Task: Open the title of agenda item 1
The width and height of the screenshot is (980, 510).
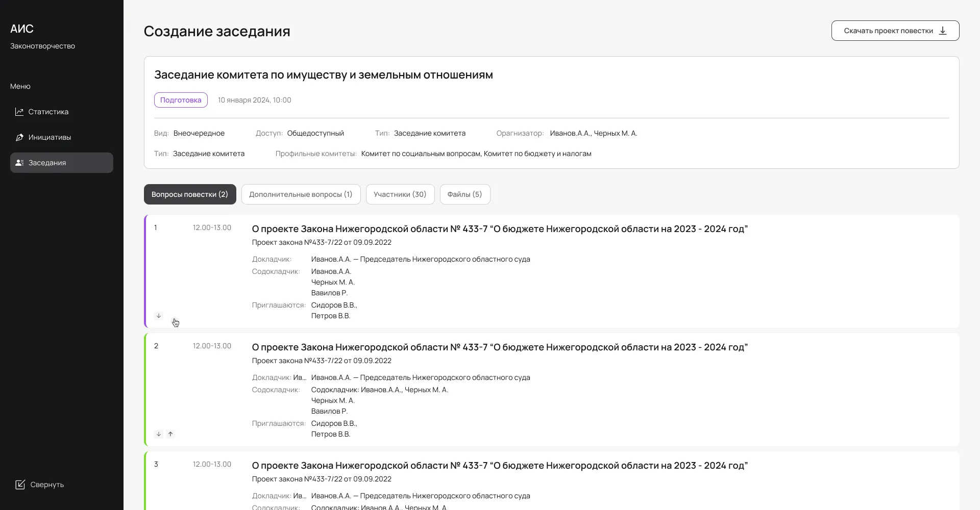Action: (x=499, y=229)
